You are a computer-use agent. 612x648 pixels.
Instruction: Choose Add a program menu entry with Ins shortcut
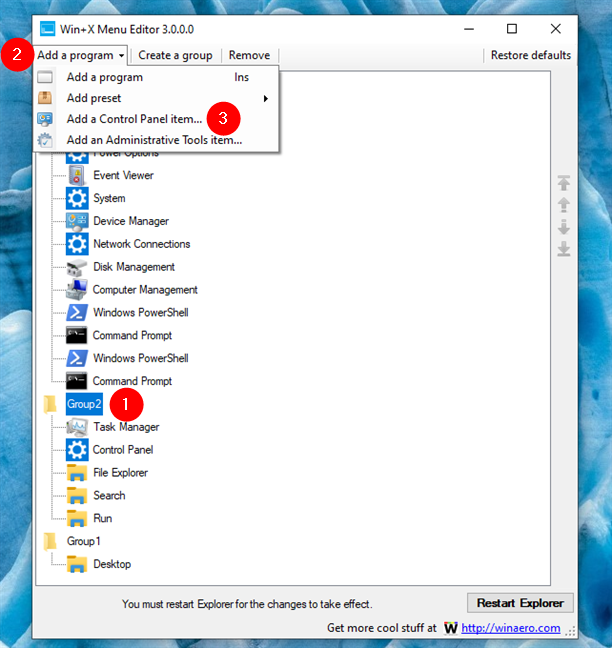coord(156,77)
